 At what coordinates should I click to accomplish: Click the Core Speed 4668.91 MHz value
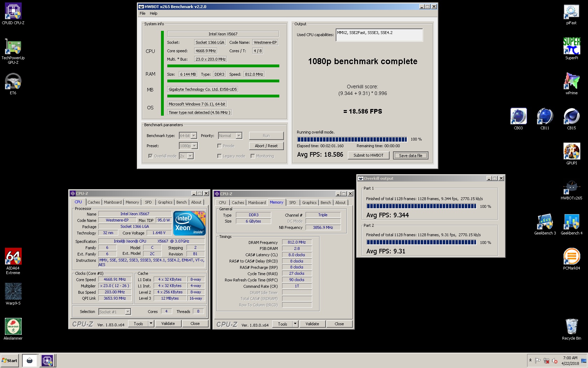click(115, 279)
